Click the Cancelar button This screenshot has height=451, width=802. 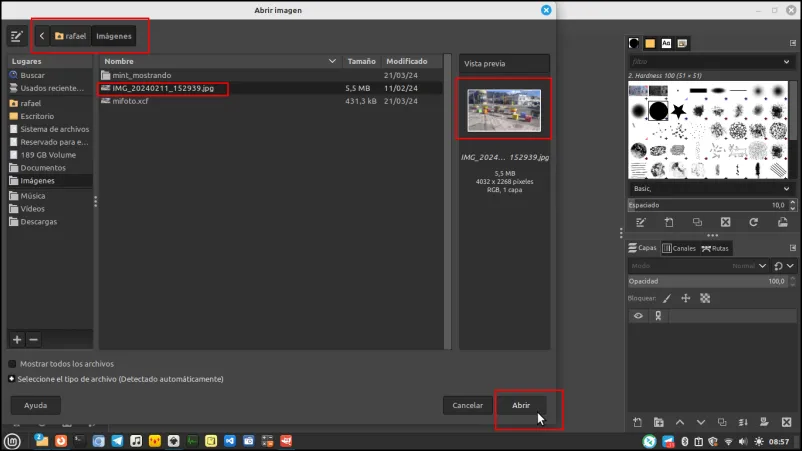coord(467,405)
